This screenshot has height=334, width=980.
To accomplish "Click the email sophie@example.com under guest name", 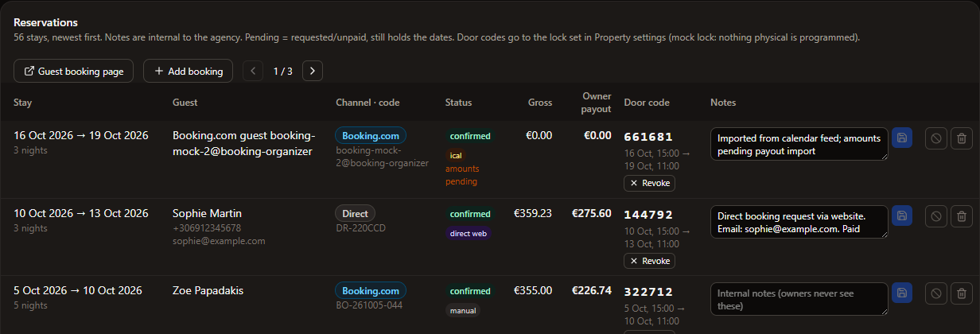I will point(219,241).
